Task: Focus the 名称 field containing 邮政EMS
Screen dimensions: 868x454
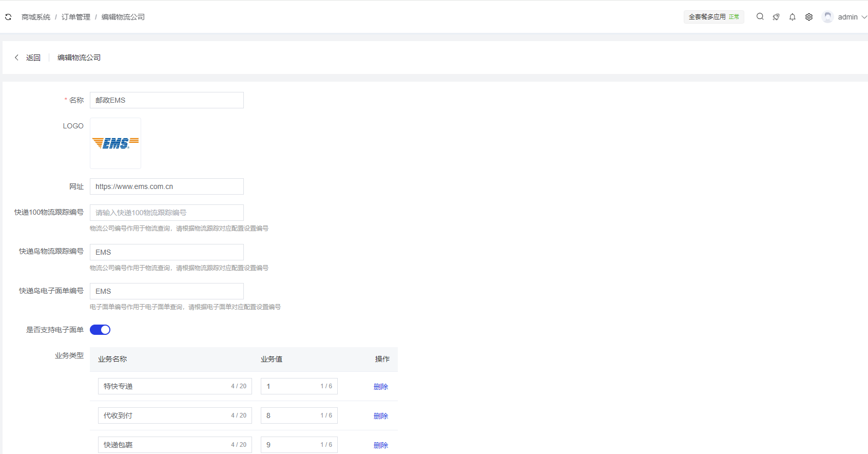Action: point(167,100)
